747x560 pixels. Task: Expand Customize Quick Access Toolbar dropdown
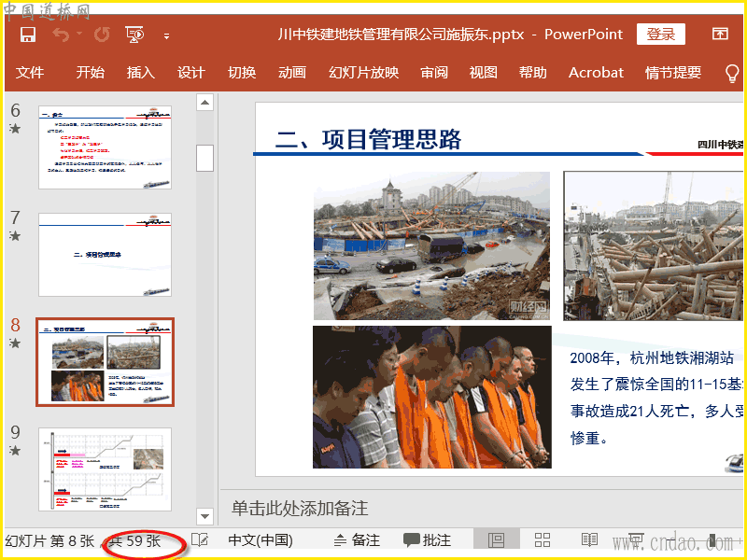[x=166, y=35]
